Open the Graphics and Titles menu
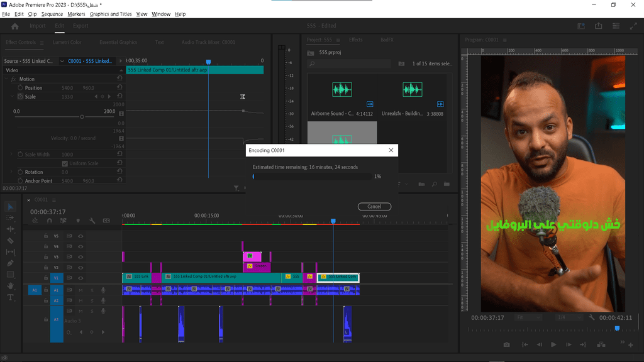 pos(111,14)
